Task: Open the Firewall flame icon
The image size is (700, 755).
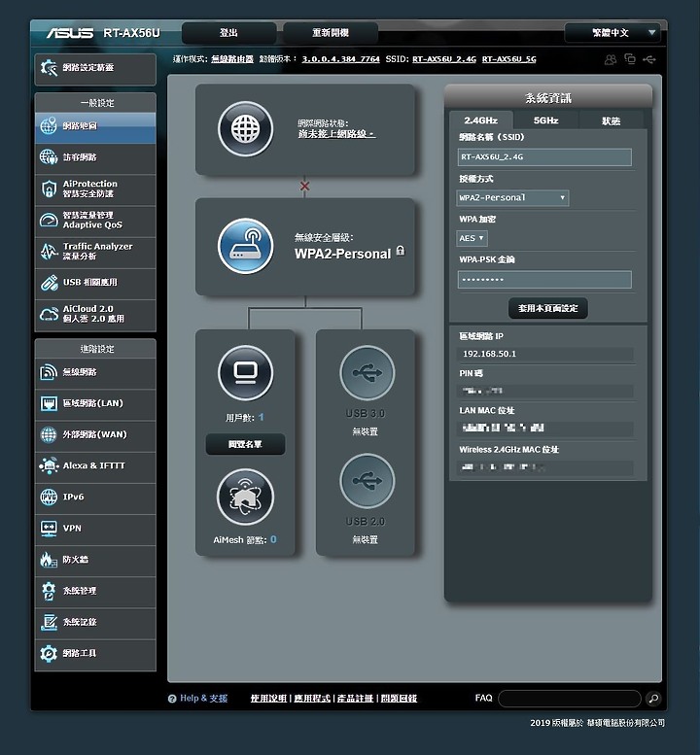Action: (49, 560)
